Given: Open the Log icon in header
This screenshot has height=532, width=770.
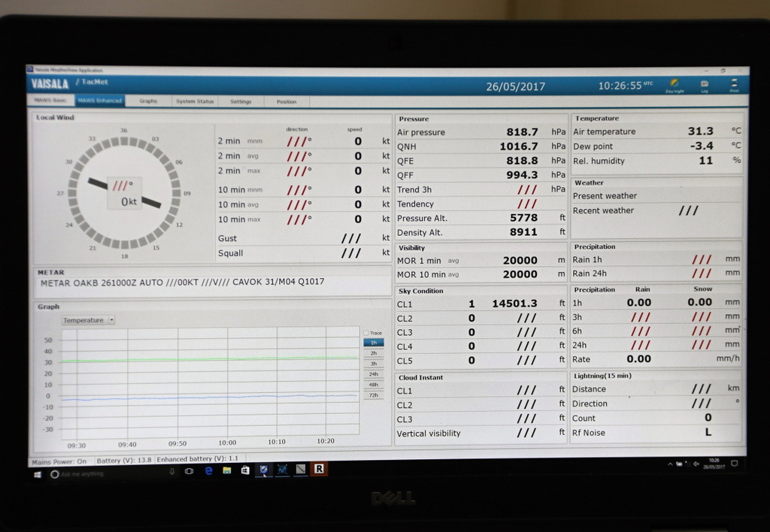Looking at the screenshot, I should [705, 85].
